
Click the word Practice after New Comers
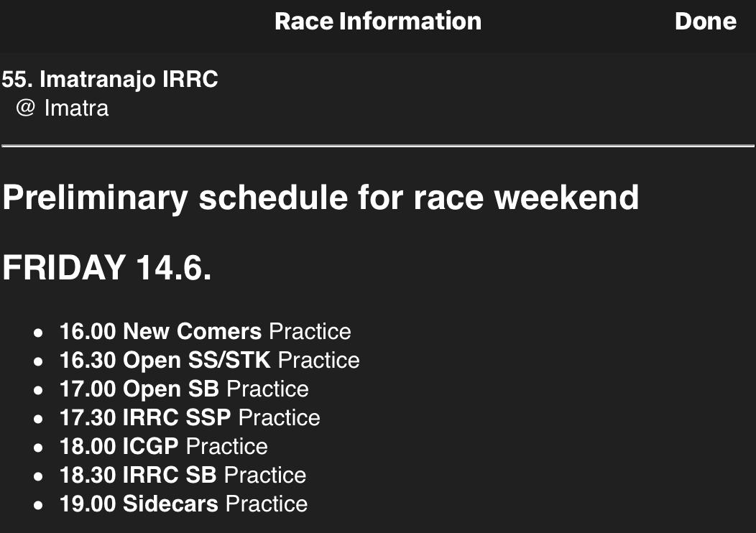[310, 332]
